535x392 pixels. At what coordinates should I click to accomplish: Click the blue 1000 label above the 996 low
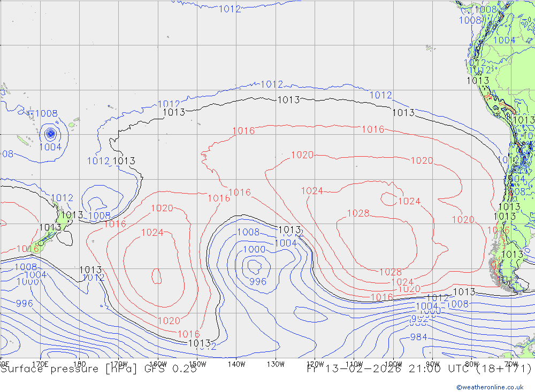tap(254, 249)
